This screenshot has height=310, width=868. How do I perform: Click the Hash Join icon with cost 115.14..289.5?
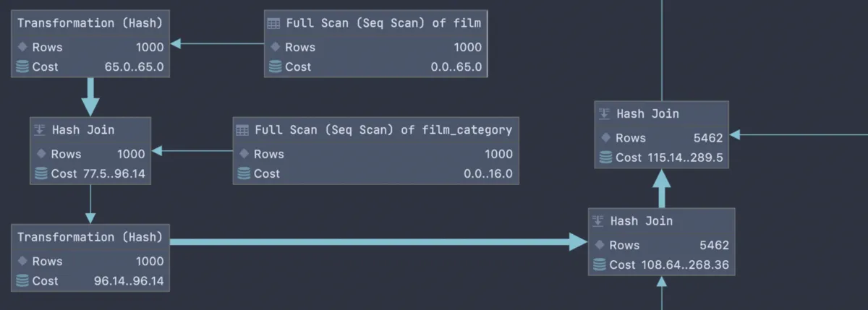605,114
